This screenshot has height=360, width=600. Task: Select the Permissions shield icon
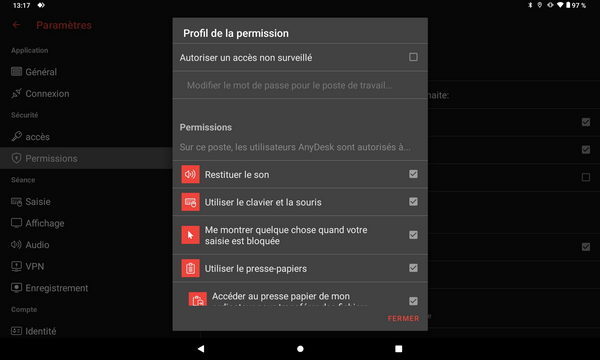click(16, 158)
